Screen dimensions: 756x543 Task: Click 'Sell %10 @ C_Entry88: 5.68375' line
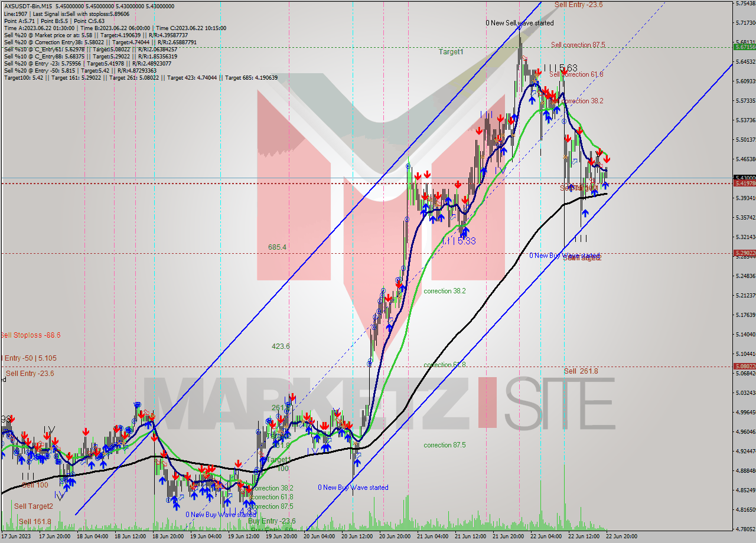tap(90, 56)
